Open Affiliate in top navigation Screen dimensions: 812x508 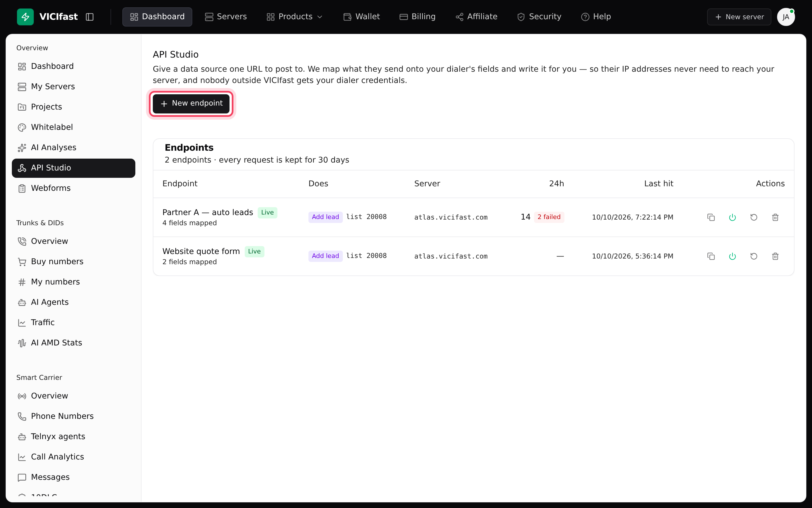pyautogui.click(x=477, y=17)
